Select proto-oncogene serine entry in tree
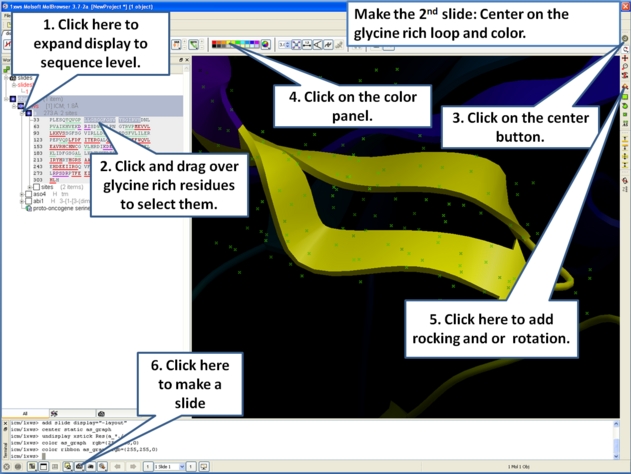631x474 pixels. coord(60,208)
